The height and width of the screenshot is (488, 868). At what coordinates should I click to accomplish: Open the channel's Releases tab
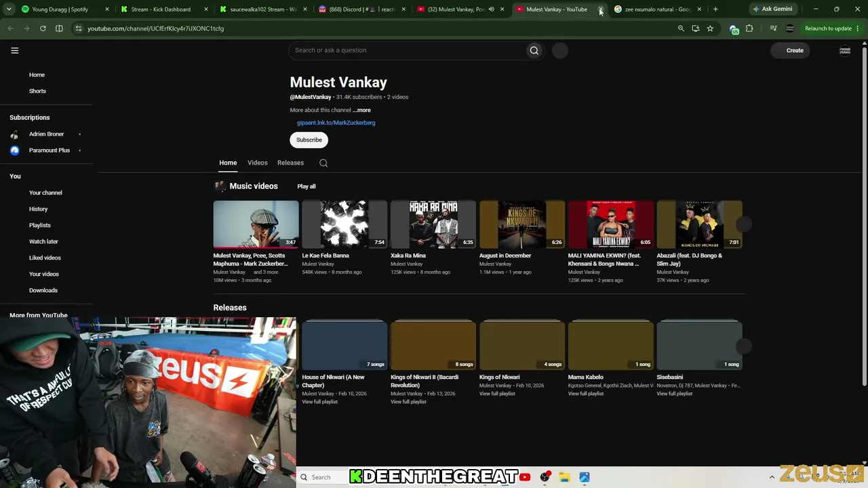pyautogui.click(x=290, y=163)
